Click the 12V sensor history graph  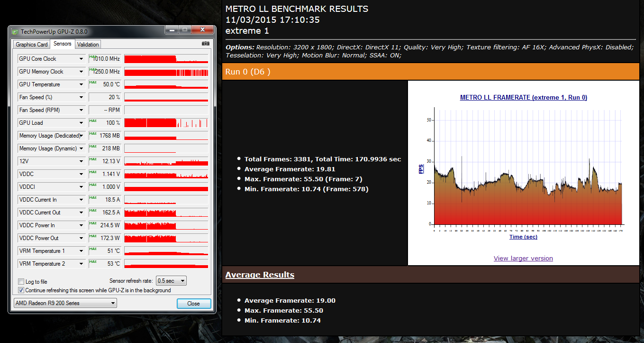(x=166, y=161)
